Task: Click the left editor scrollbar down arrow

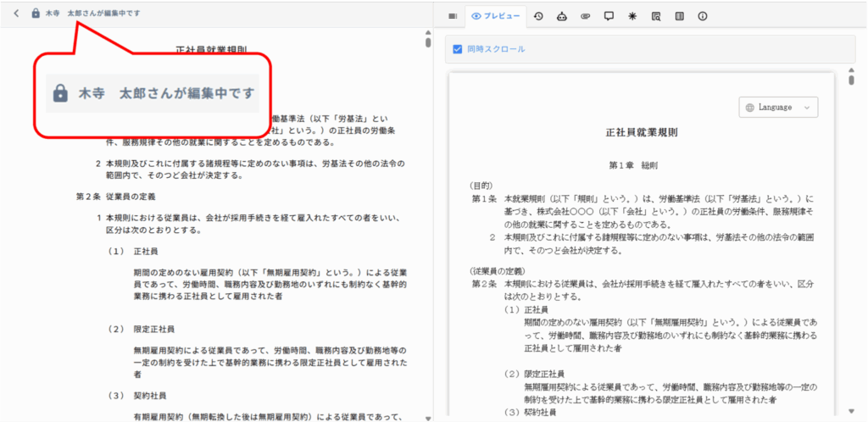Action: (x=428, y=416)
